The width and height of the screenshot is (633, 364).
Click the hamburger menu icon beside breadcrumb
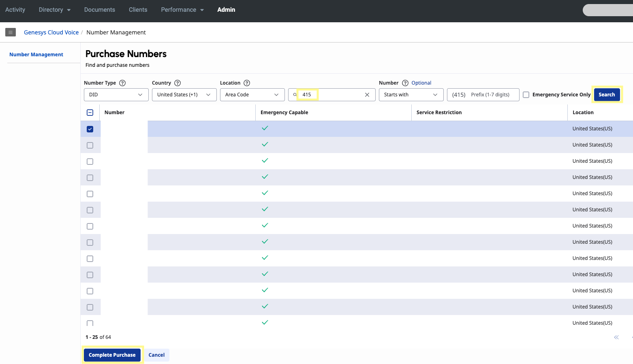[x=11, y=32]
